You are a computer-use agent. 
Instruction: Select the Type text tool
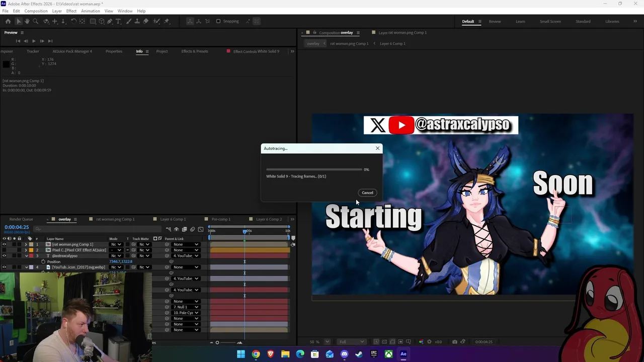pyautogui.click(x=118, y=21)
